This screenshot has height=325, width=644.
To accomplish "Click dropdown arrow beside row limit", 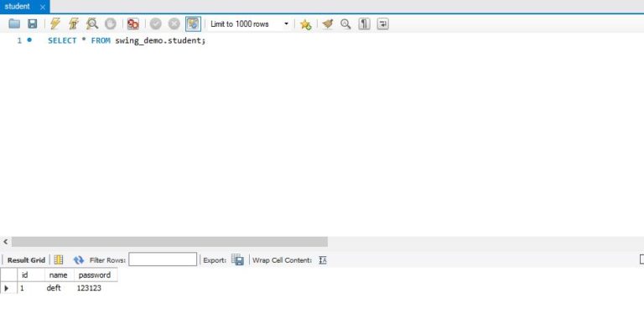I will [286, 24].
